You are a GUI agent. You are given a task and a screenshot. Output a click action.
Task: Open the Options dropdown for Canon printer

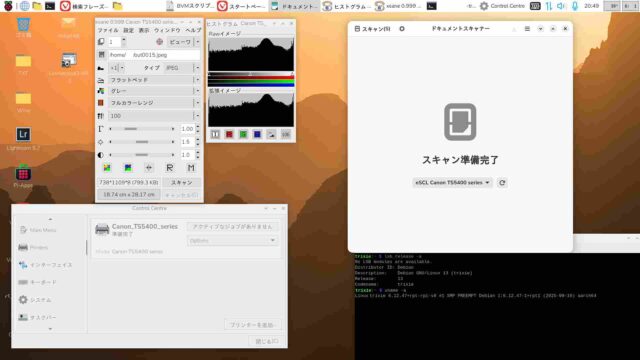pyautogui.click(x=233, y=241)
